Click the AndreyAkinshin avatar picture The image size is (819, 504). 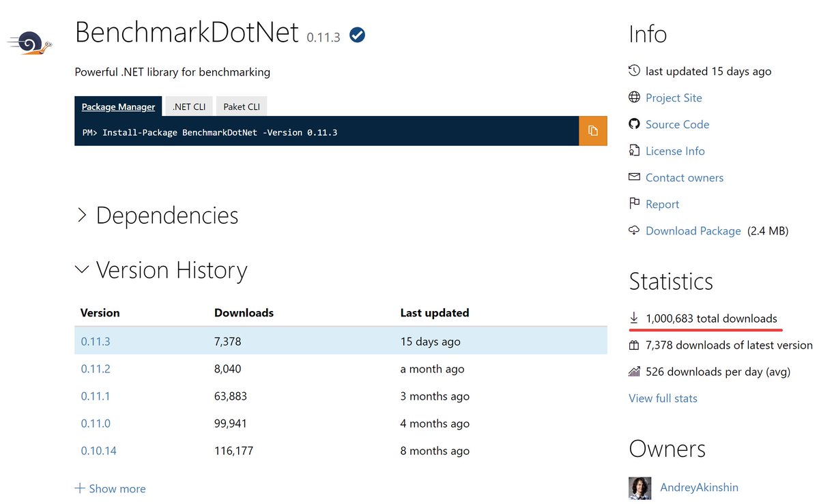click(640, 488)
